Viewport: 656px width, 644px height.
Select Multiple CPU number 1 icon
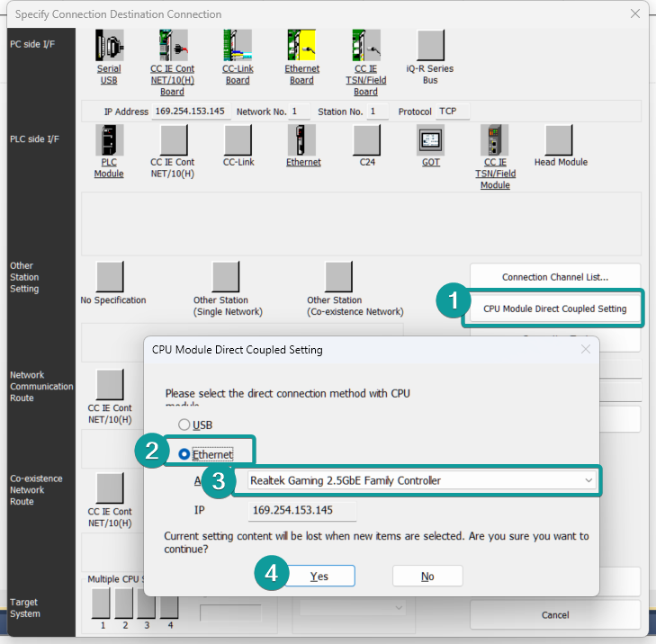tap(101, 604)
